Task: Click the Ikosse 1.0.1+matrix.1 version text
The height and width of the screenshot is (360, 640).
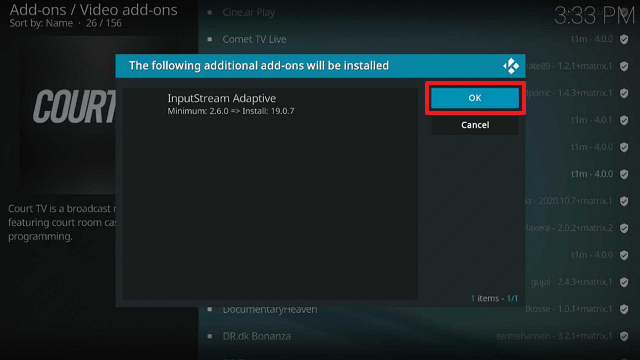Action: click(569, 309)
